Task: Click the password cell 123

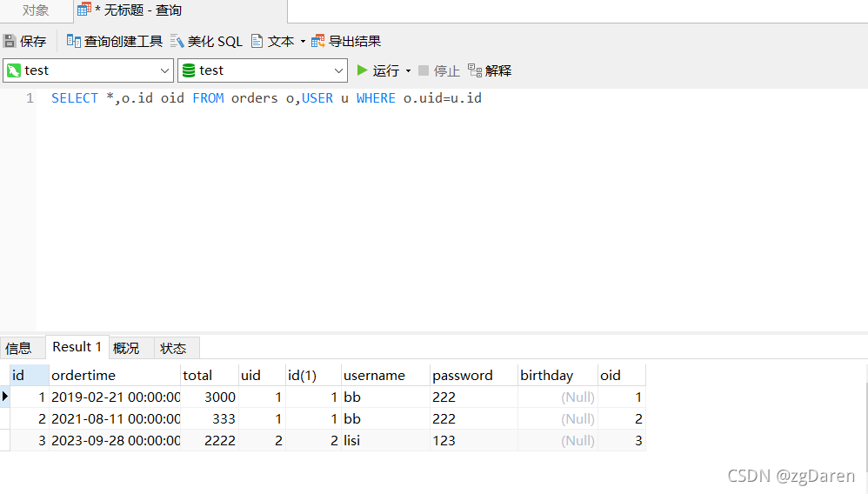Action: click(x=474, y=440)
